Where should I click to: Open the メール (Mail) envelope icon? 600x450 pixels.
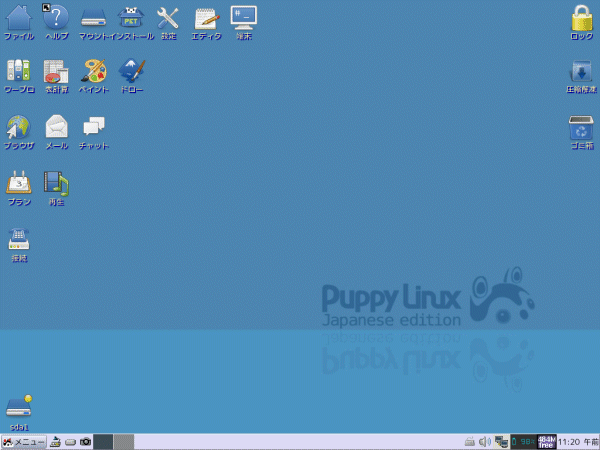[x=57, y=127]
